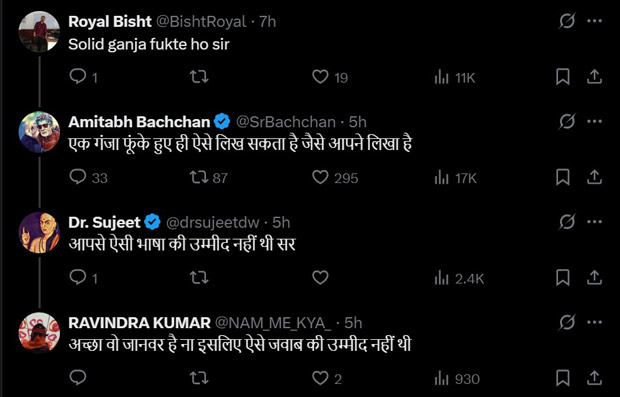Repost Royal Bisht's tweet

pyautogui.click(x=199, y=77)
